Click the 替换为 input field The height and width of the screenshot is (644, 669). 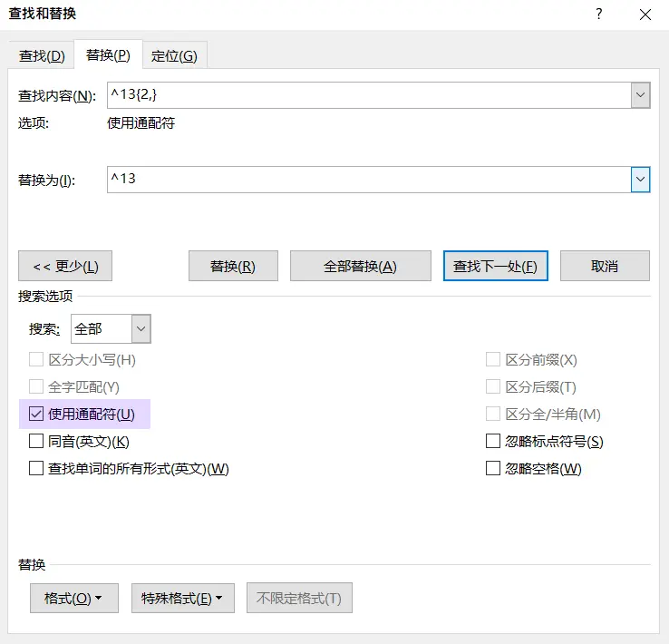(367, 180)
